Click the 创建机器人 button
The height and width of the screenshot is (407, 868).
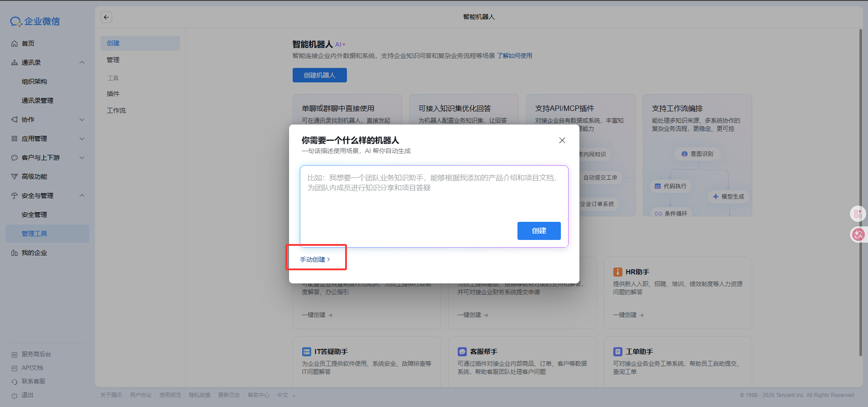click(x=320, y=75)
